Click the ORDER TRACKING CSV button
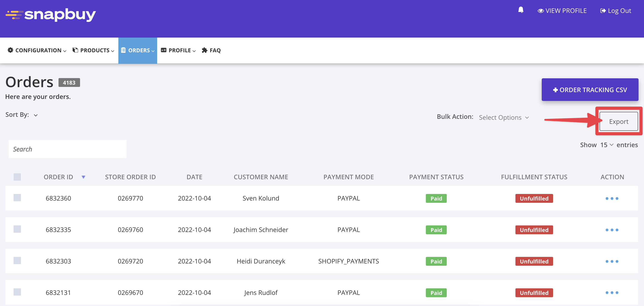Screen dimensions: 644x306 coord(590,90)
